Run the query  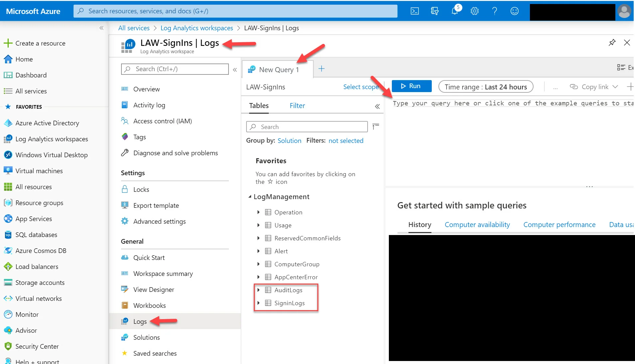[411, 86]
